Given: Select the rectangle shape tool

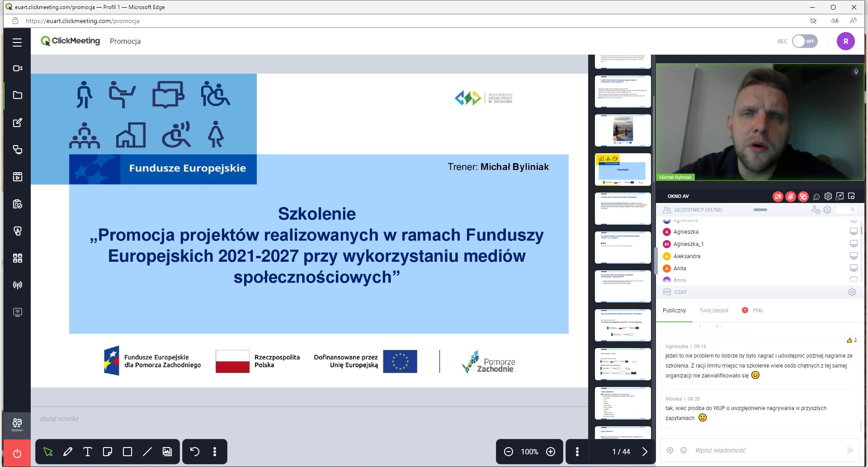Looking at the screenshot, I should pos(127,452).
